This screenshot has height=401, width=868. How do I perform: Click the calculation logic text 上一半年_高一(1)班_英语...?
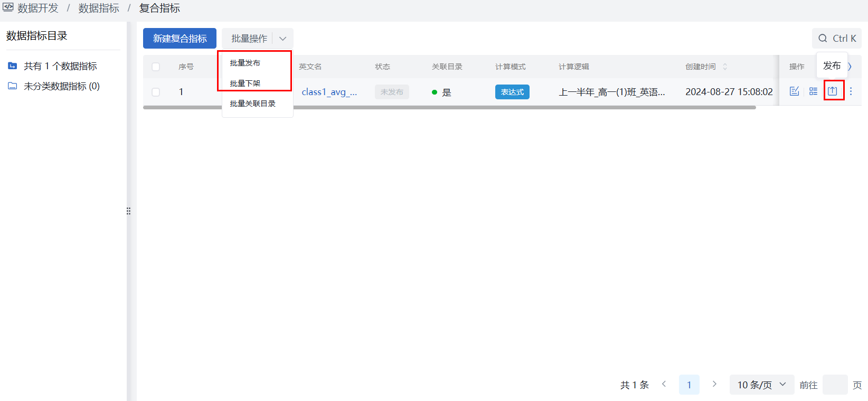pyautogui.click(x=611, y=92)
